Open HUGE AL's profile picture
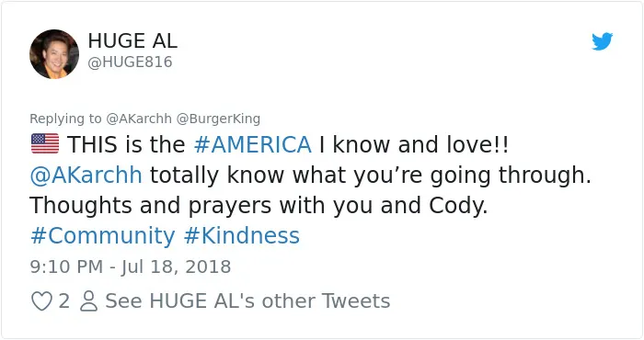The height and width of the screenshot is (340, 644). click(x=54, y=53)
